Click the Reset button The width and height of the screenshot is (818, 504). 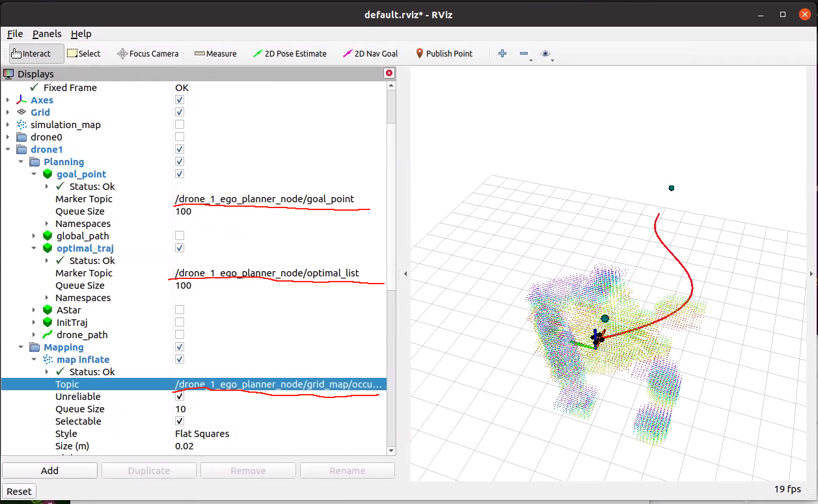tap(19, 491)
